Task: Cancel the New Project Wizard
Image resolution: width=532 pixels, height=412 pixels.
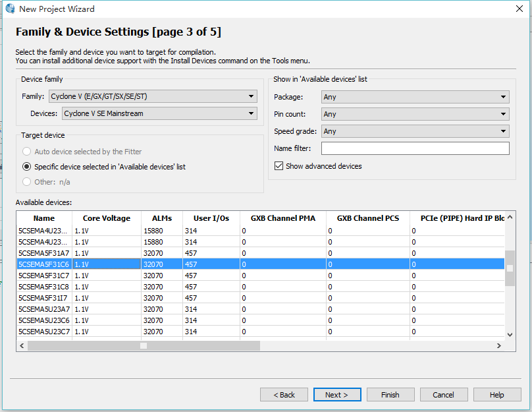Action: [x=444, y=395]
